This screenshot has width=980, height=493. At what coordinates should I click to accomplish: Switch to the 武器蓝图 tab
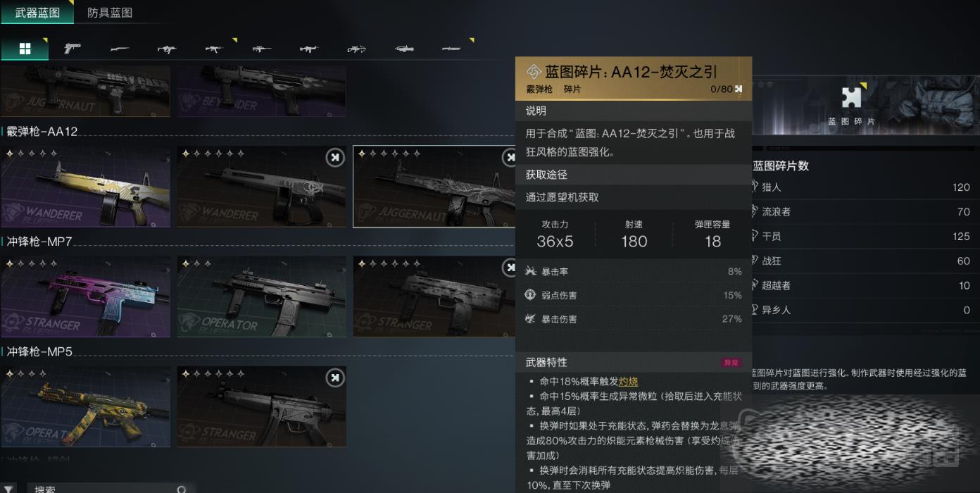(x=37, y=13)
